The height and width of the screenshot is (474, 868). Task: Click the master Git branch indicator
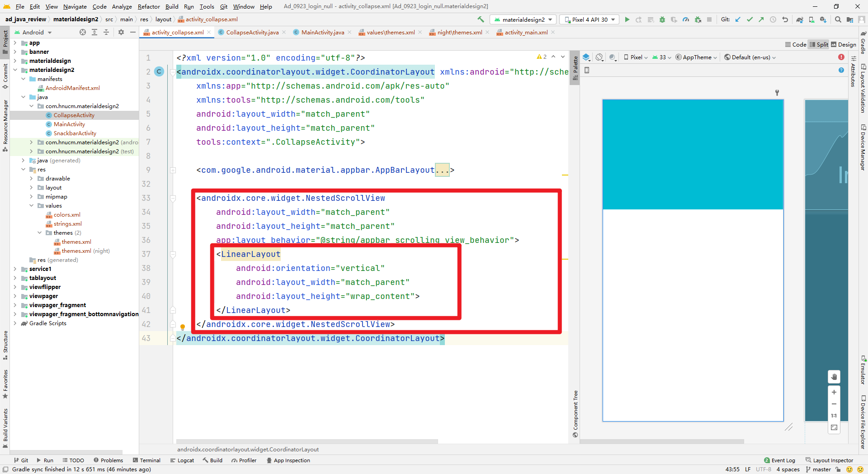click(818, 469)
